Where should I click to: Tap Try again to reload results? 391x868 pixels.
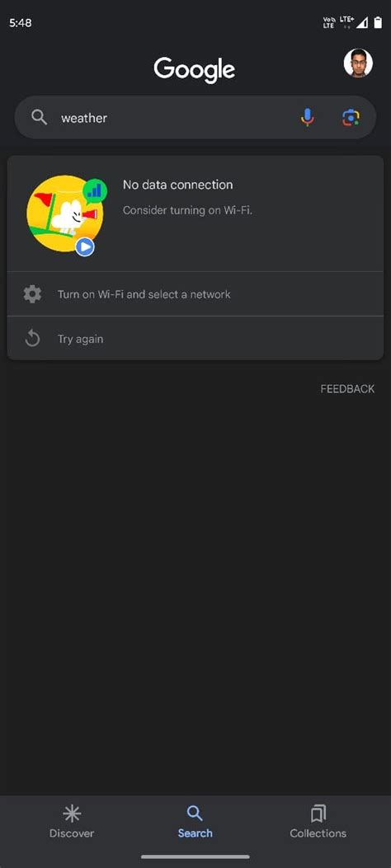pos(195,338)
